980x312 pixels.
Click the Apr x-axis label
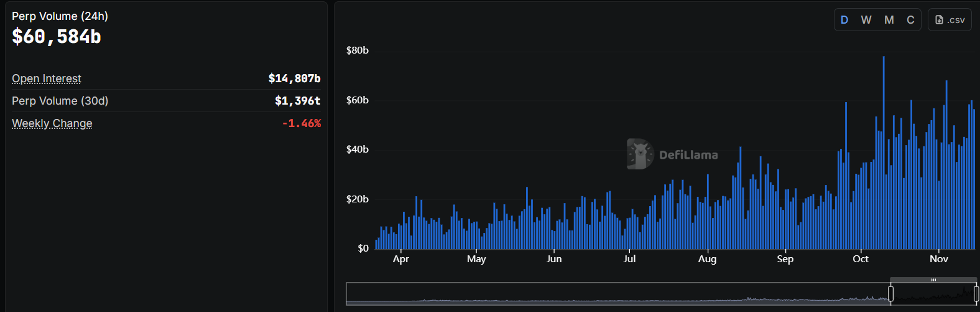(401, 259)
